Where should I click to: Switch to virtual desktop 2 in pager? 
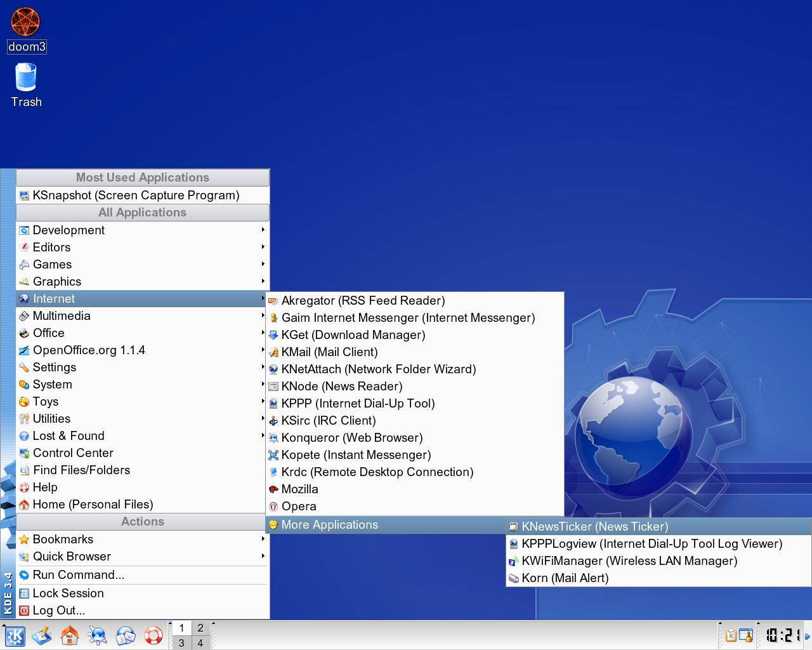click(200, 628)
